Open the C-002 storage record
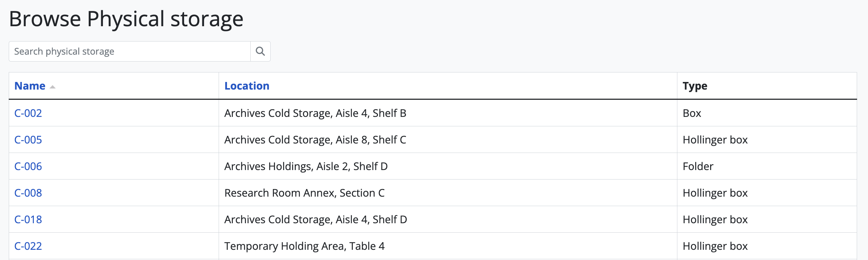The image size is (868, 260). [x=28, y=113]
